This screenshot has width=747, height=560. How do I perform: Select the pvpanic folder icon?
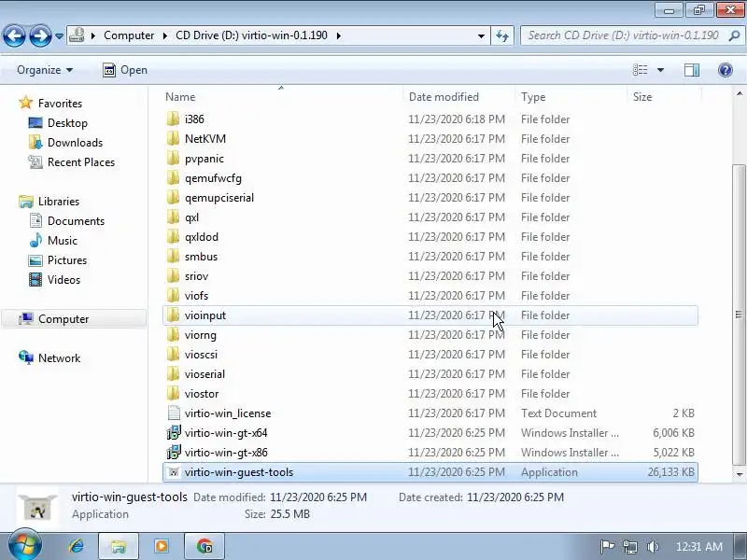pos(173,158)
